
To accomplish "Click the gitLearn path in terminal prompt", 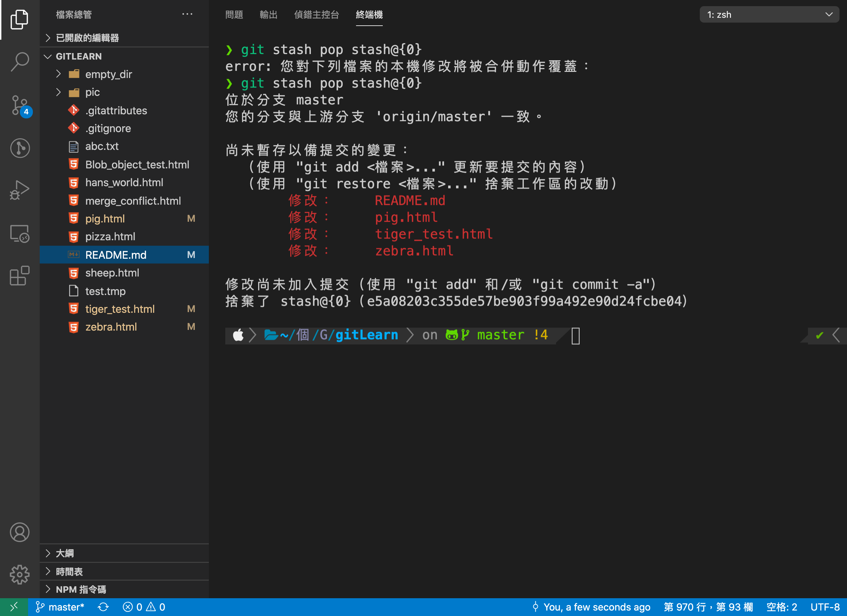I will pos(366,335).
